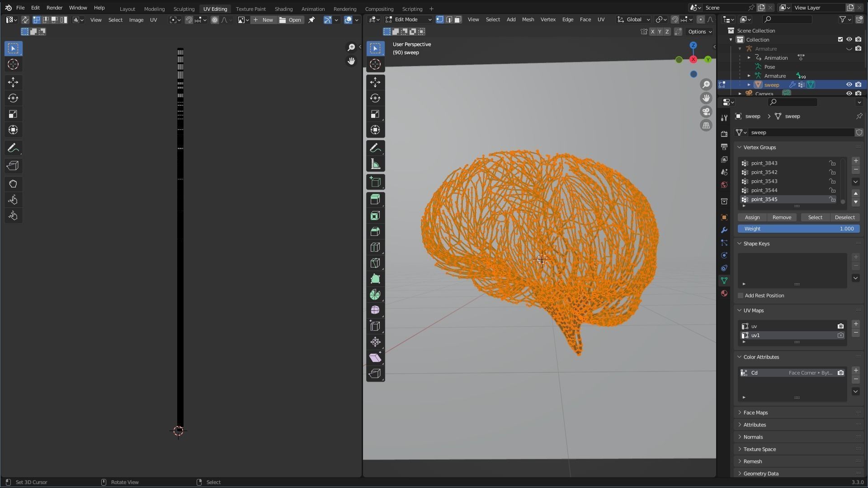
Task: Switch viewport to orthographic grid toggle
Action: pos(706,126)
